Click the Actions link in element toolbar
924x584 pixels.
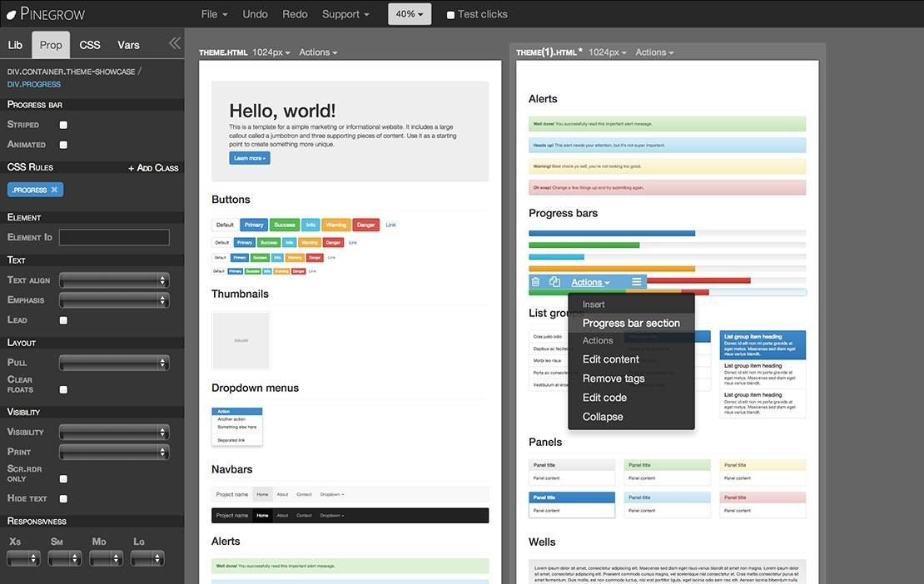(x=590, y=283)
